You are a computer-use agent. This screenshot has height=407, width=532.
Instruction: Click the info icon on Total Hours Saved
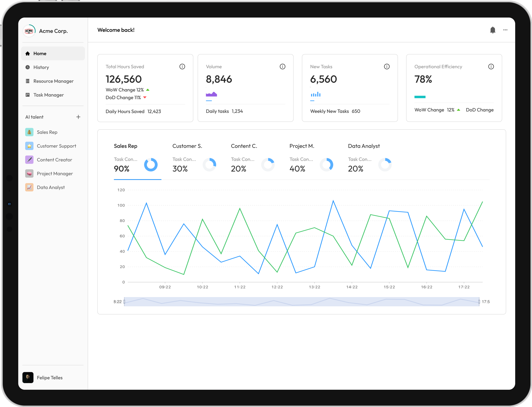click(182, 67)
